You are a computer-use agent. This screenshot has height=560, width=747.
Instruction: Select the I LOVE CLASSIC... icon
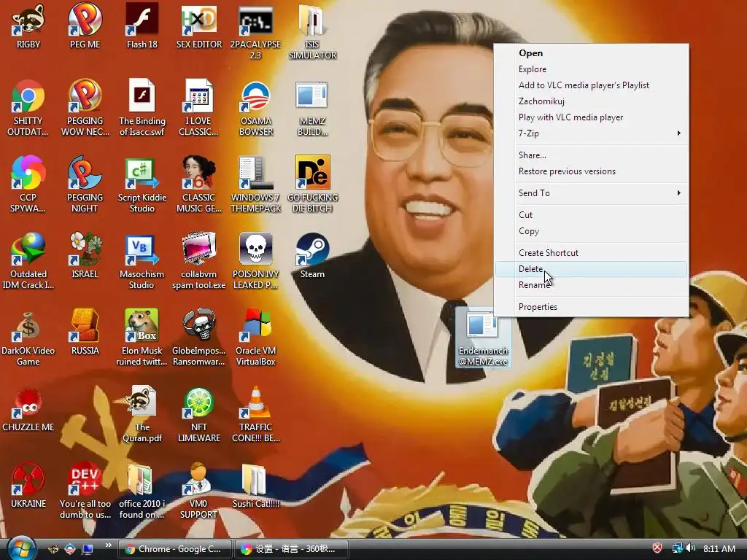(199, 108)
